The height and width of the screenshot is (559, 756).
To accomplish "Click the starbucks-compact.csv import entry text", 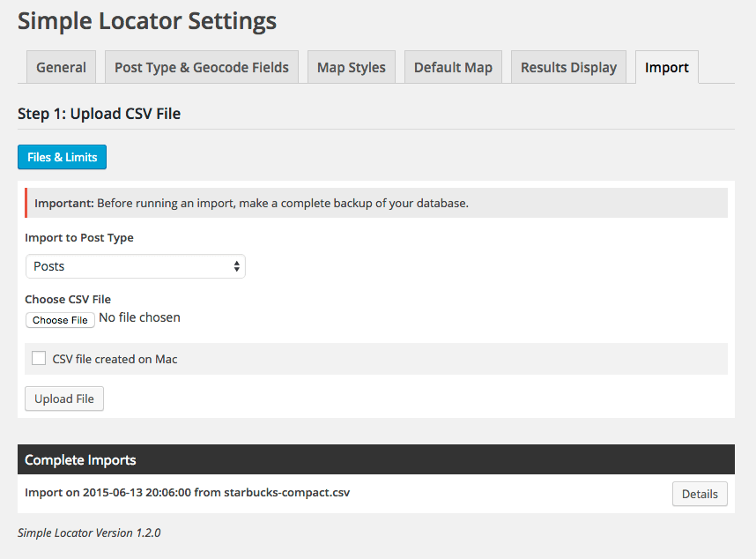I will (x=187, y=493).
